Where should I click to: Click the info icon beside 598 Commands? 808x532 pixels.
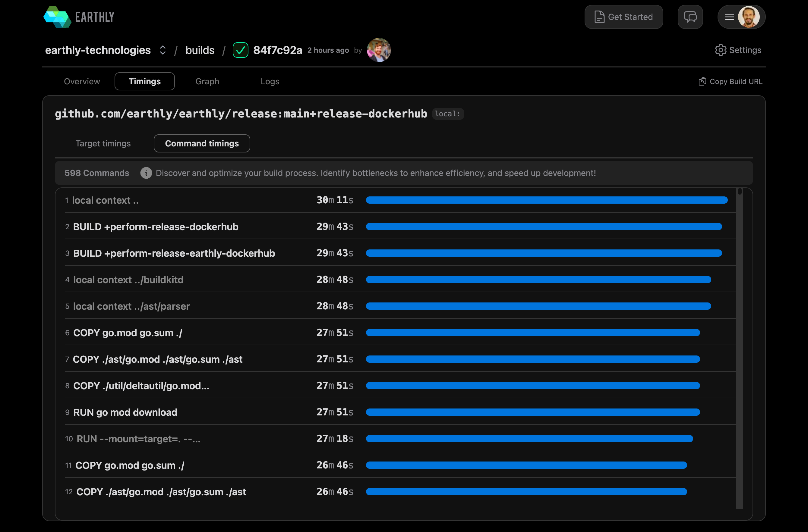146,173
